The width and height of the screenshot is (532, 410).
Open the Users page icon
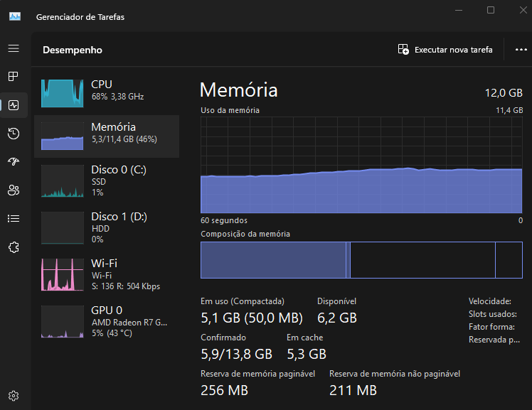click(14, 190)
